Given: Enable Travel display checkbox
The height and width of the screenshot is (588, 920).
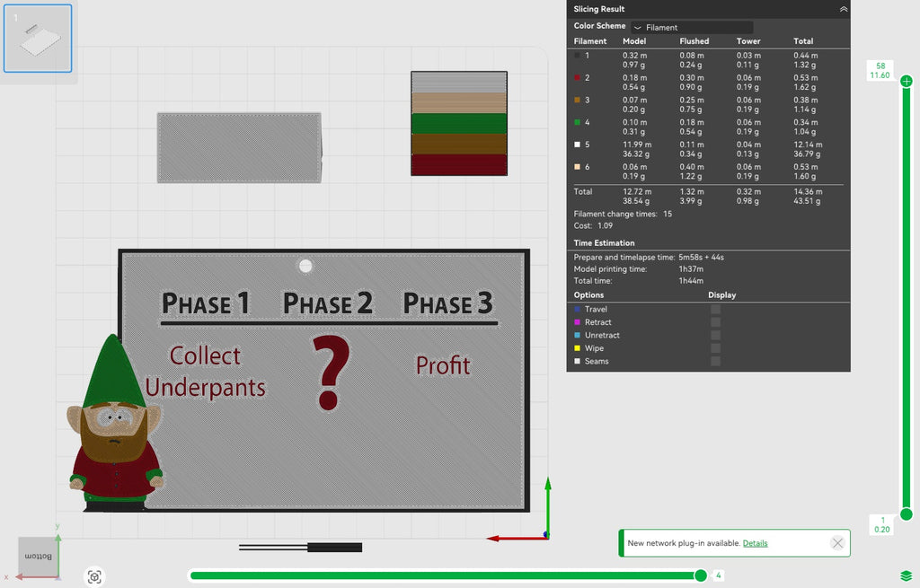Looking at the screenshot, I should point(715,309).
